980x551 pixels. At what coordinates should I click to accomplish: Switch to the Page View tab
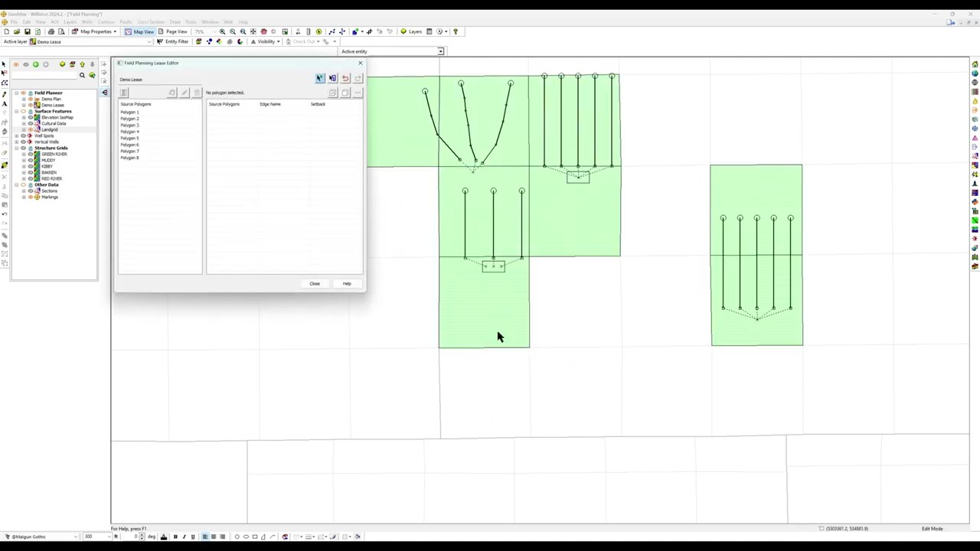coord(172,31)
